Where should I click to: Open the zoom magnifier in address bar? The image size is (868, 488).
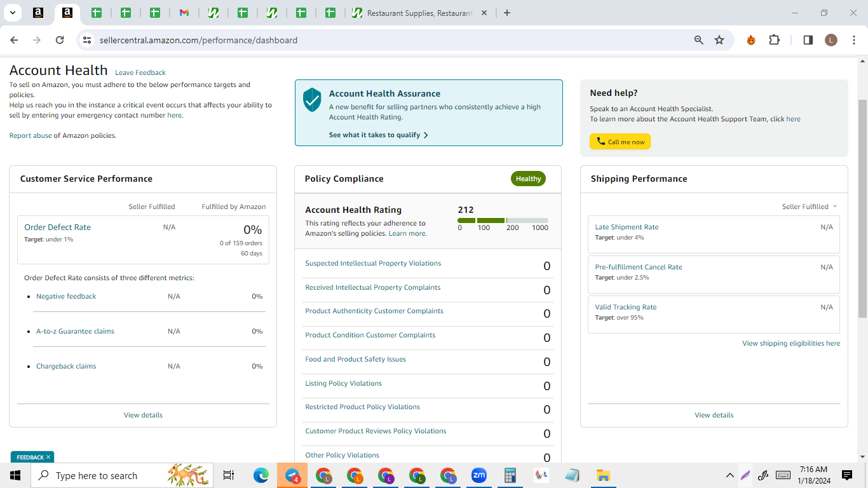point(699,40)
